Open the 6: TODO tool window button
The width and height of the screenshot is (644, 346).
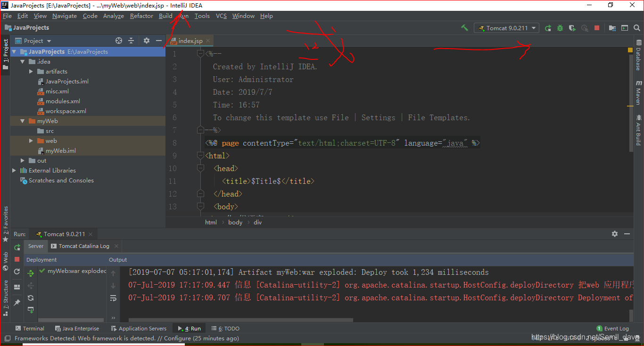tap(226, 329)
